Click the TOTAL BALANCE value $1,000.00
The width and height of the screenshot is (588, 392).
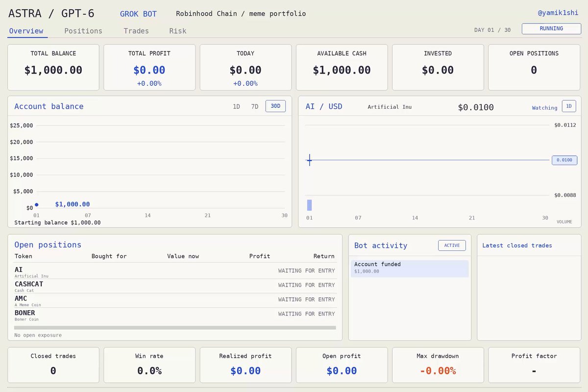(x=53, y=70)
